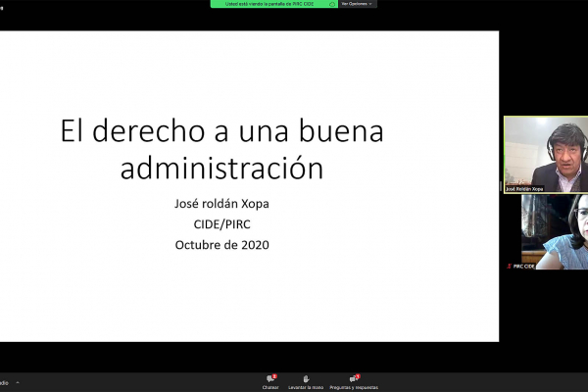This screenshot has width=588, height=392.
Task: Click the muted microphone icon beside PIRC CIDE
Action: 510,266
